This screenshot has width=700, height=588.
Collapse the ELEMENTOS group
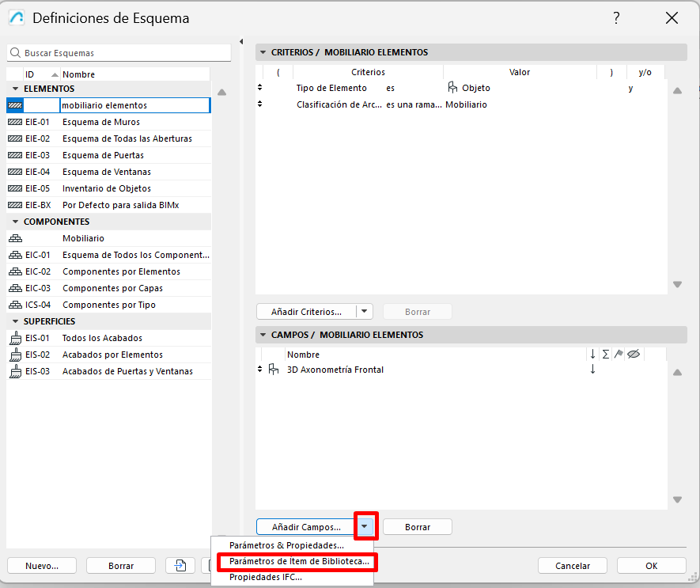[x=15, y=89]
